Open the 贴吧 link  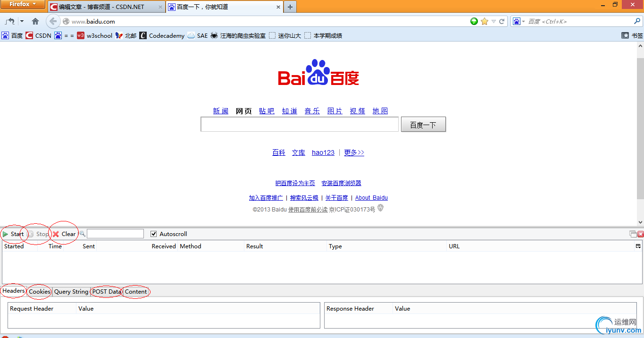pyautogui.click(x=267, y=111)
